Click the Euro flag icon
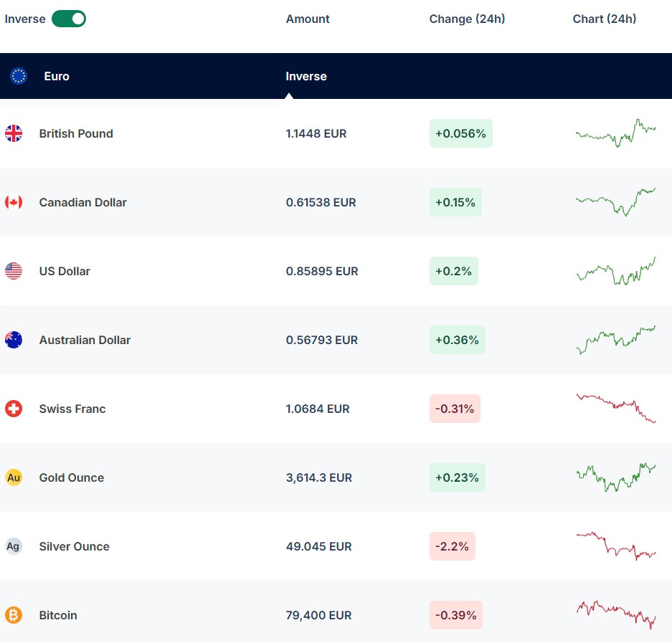 pos(19,76)
